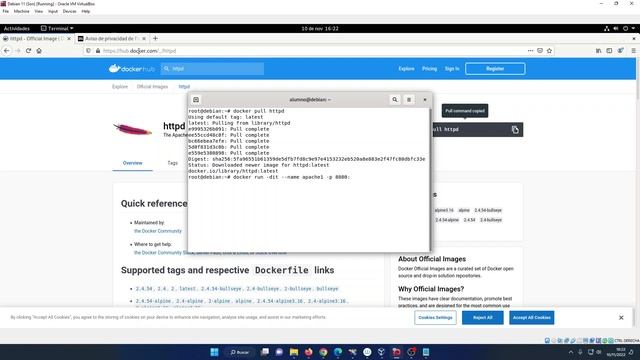The height and width of the screenshot is (360, 640).
Task: Focus the Docker Hub search field
Action: (x=212, y=69)
